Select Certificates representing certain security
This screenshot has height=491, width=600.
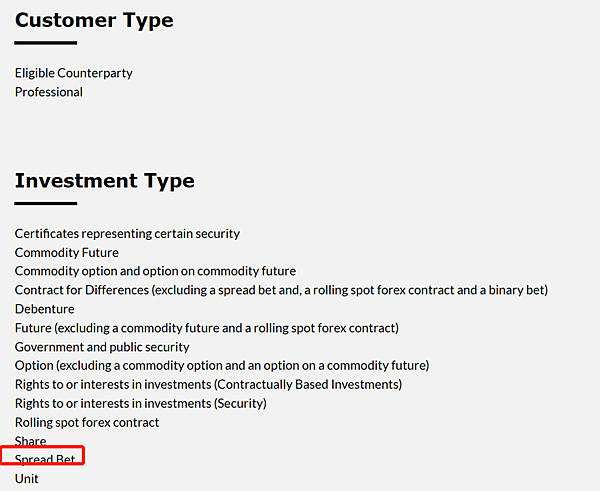[x=127, y=234]
